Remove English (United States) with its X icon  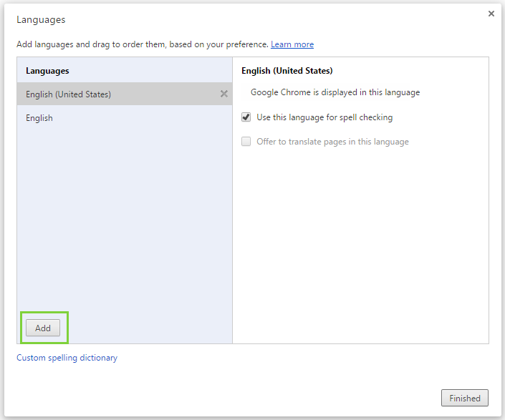(x=223, y=94)
